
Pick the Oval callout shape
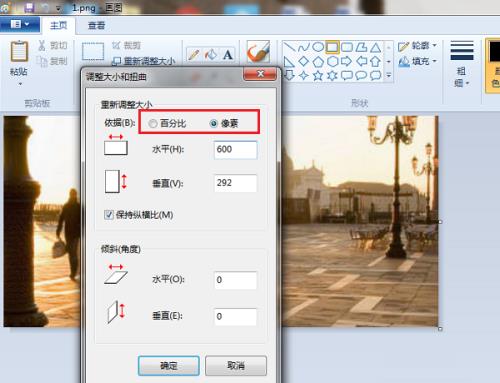click(361, 76)
